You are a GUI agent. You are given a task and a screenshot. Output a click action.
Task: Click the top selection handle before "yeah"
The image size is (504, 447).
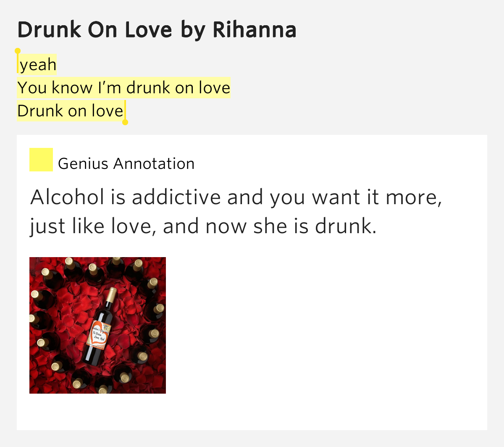point(18,51)
